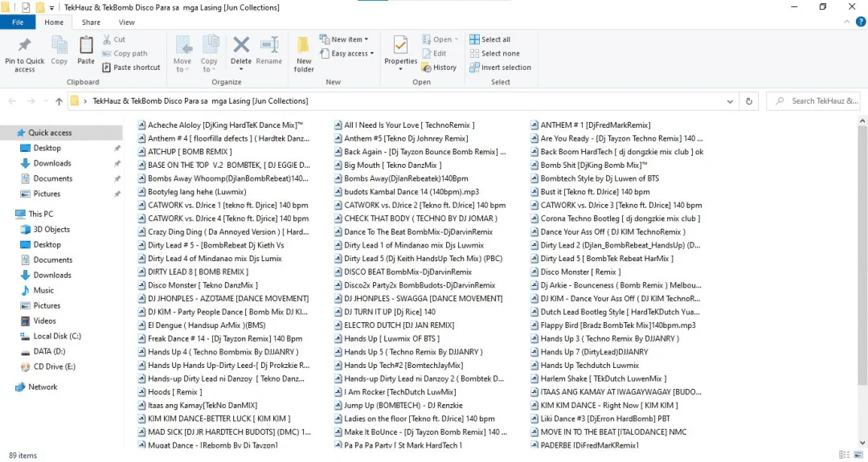
Task: Click the Forward navigation arrow
Action: (x=31, y=101)
